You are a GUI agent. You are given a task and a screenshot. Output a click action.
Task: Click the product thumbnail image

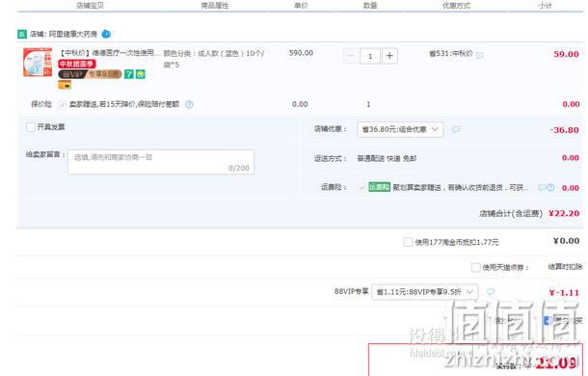[38, 62]
